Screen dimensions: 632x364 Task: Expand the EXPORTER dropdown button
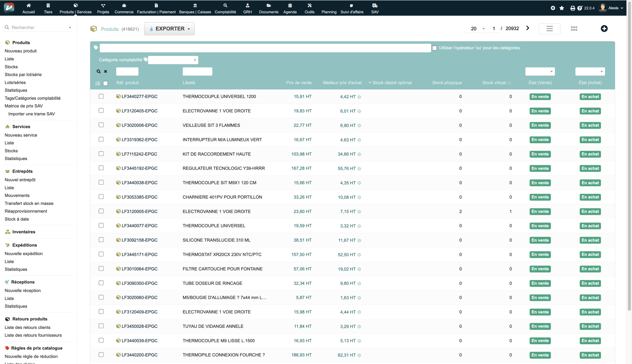[x=169, y=29]
